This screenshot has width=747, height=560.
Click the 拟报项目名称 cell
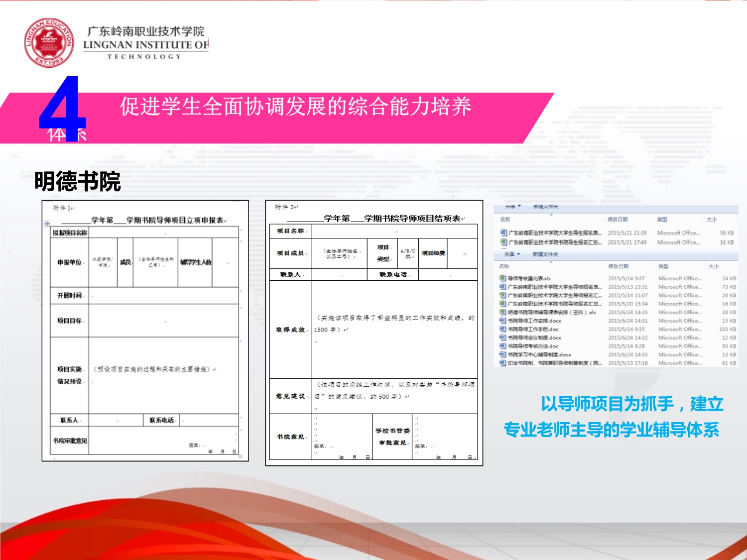point(70,232)
